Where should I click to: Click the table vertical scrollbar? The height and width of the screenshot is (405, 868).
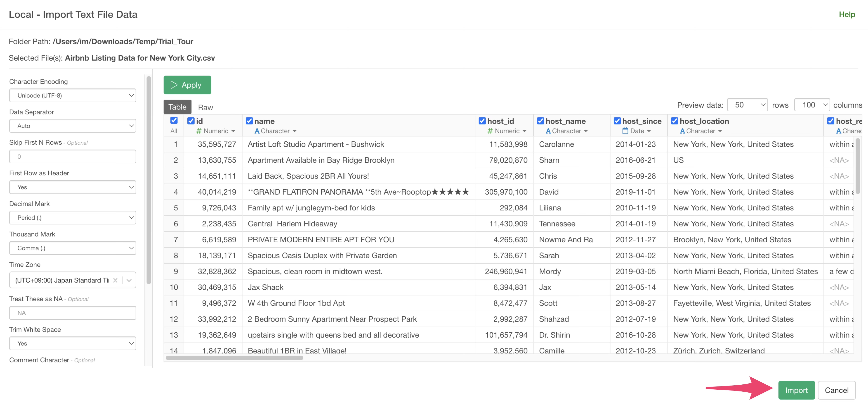point(858,166)
